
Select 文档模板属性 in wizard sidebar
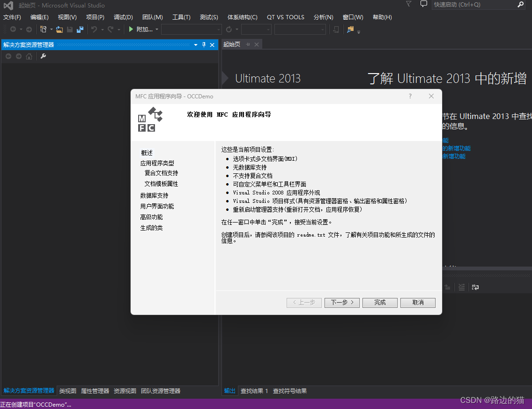coord(161,184)
